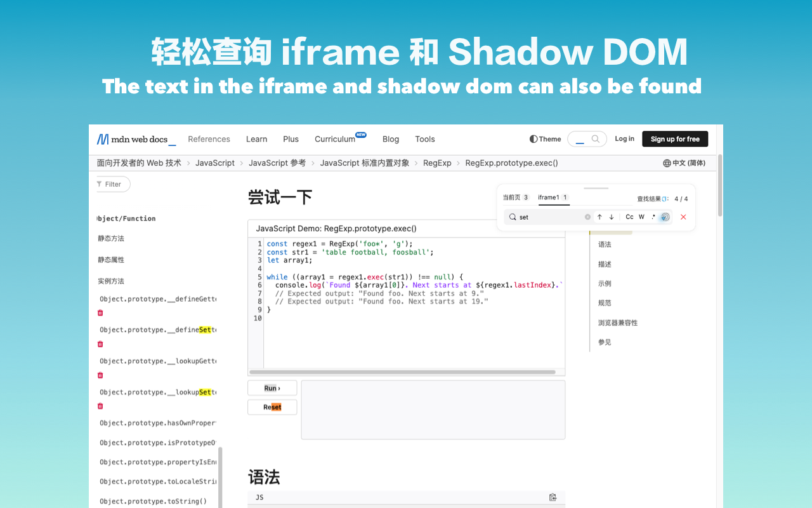Click the page vertical scrollbar thumb

tap(720, 185)
